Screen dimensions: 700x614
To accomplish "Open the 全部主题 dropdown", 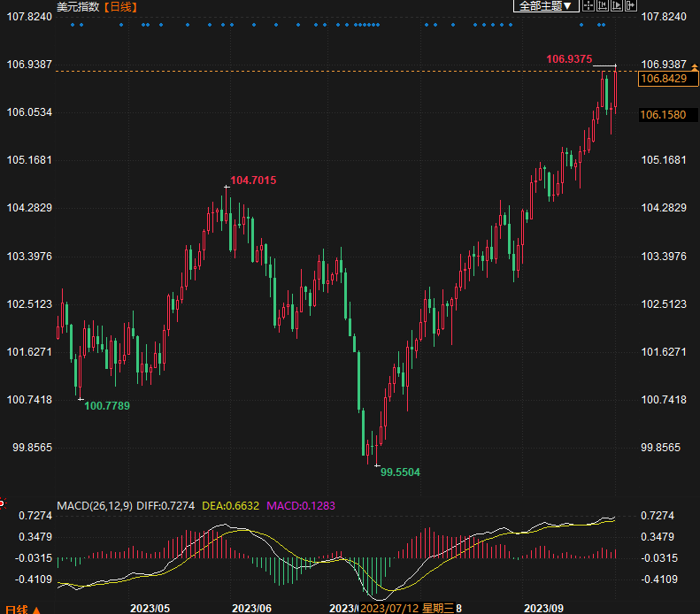I will coord(546,6).
